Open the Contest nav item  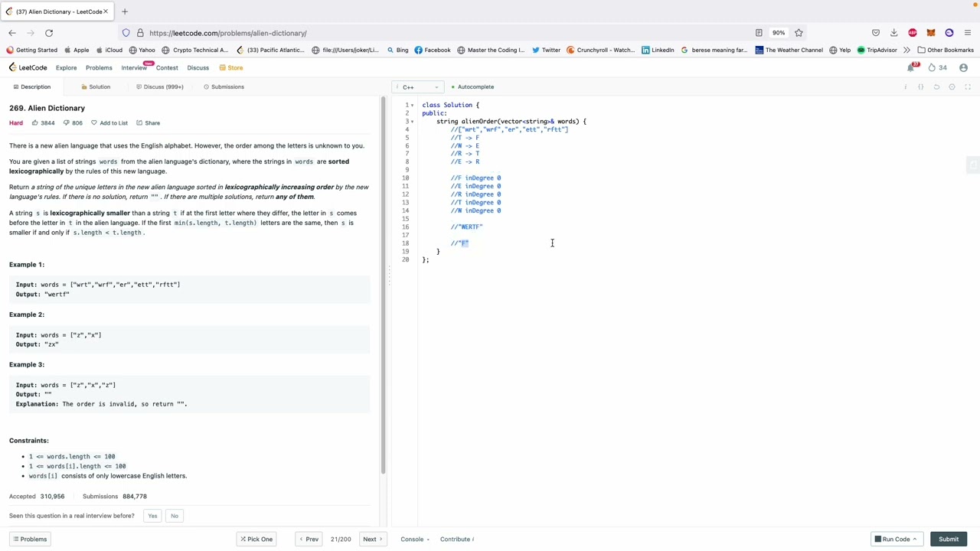[x=167, y=67]
